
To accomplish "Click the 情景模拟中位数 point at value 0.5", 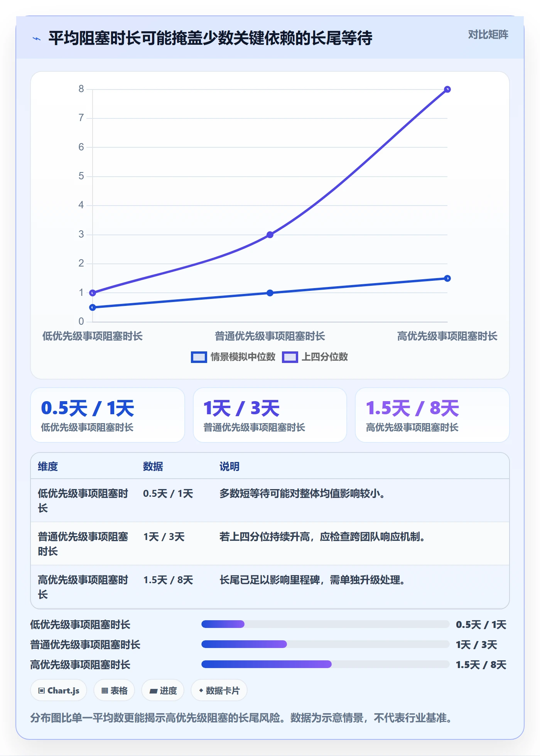I will pyautogui.click(x=93, y=307).
